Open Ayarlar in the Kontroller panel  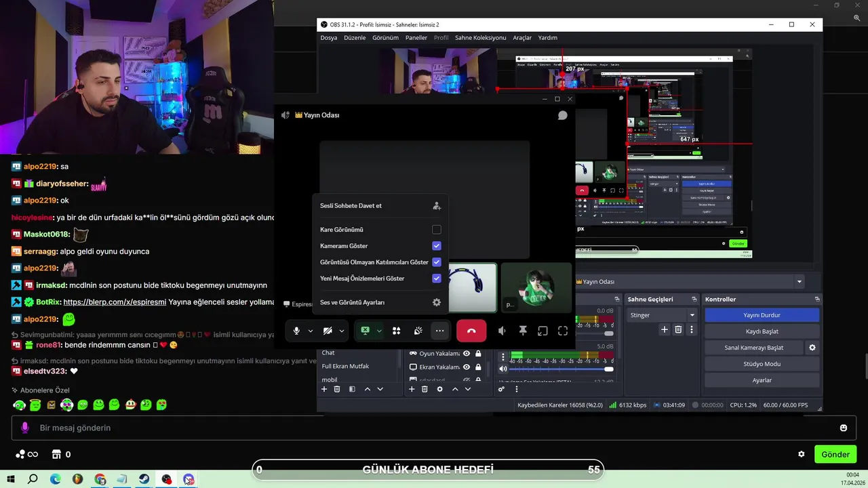pyautogui.click(x=762, y=380)
